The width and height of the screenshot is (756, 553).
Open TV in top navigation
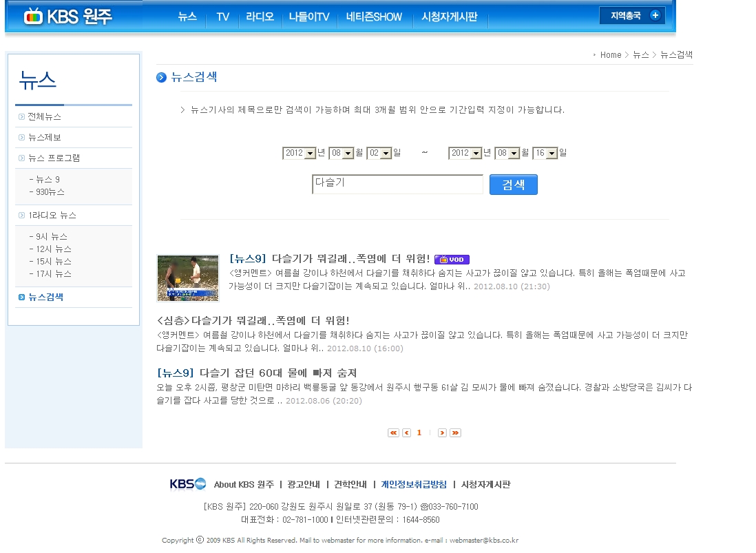(x=223, y=17)
